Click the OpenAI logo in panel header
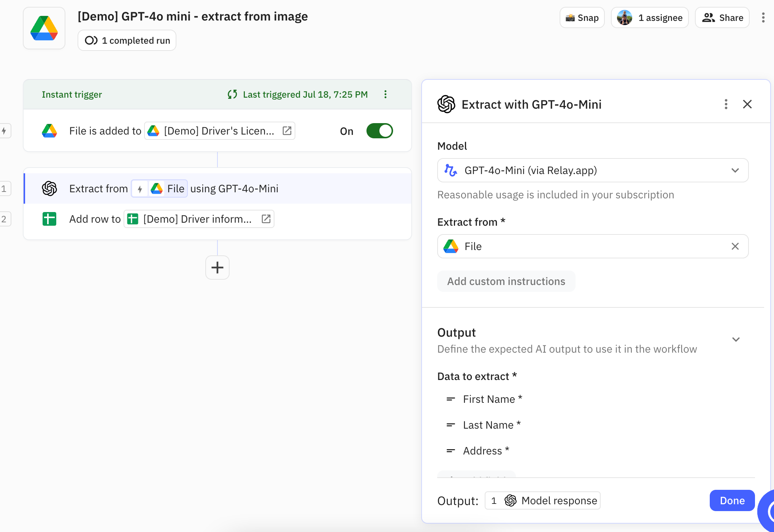This screenshot has height=532, width=774. pyautogui.click(x=446, y=104)
